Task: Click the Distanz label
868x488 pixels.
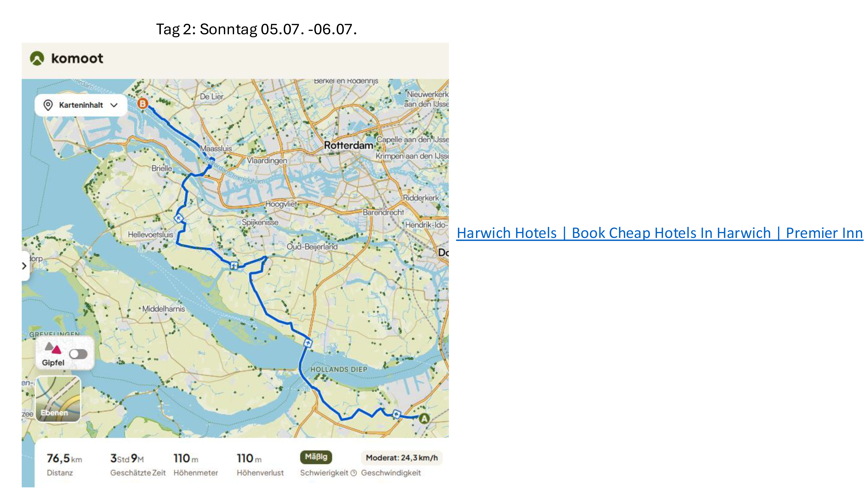Action: (x=60, y=473)
